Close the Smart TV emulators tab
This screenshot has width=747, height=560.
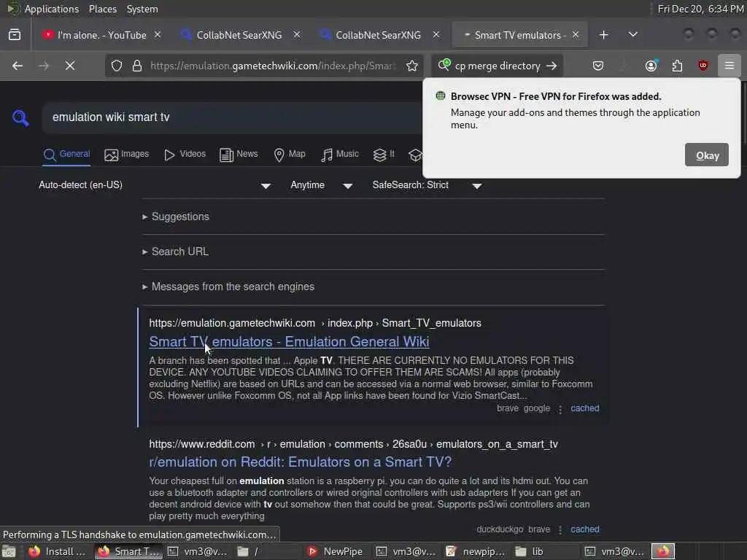576,35
